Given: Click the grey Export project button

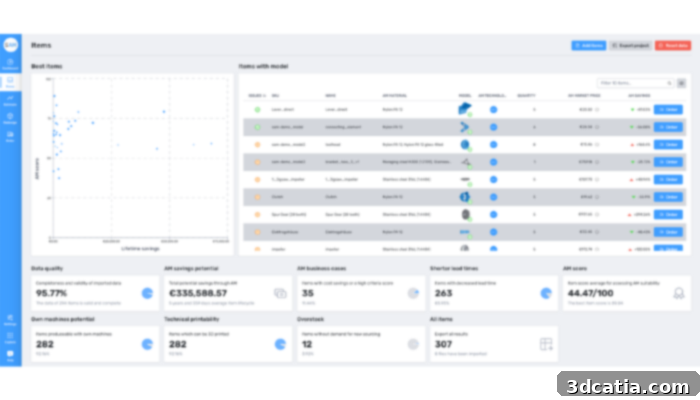Looking at the screenshot, I should pyautogui.click(x=630, y=46).
